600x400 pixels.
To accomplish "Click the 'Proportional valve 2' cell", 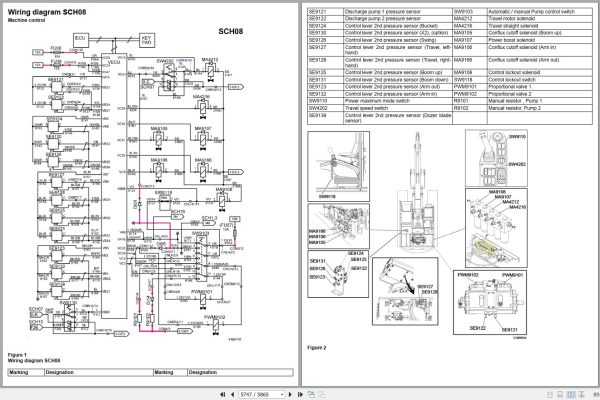I will [540, 94].
